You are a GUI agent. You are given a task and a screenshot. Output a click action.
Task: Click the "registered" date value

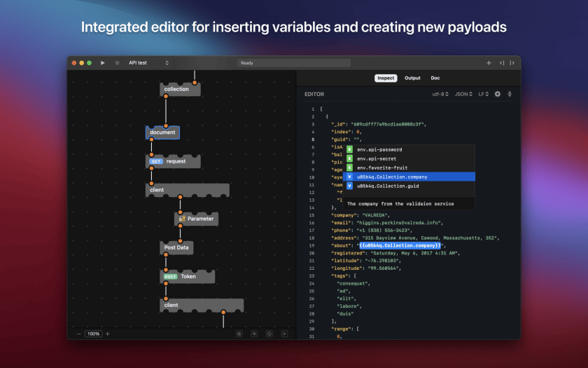click(414, 253)
